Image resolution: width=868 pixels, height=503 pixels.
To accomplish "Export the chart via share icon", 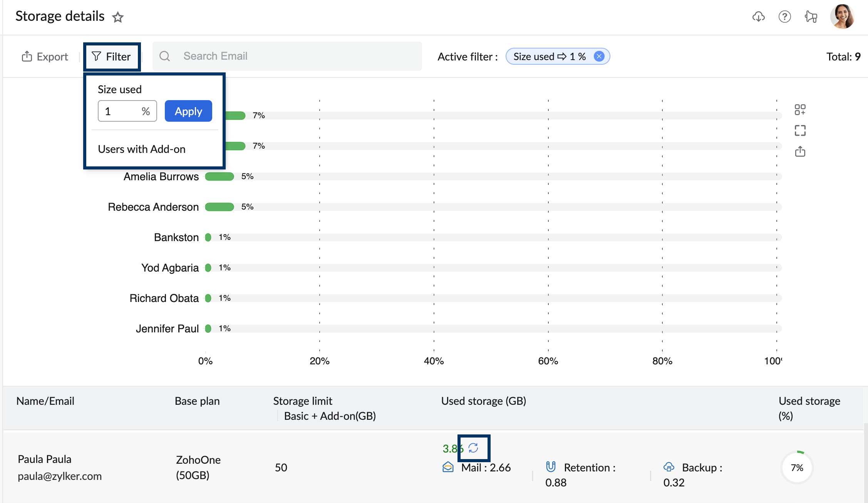I will (x=800, y=151).
